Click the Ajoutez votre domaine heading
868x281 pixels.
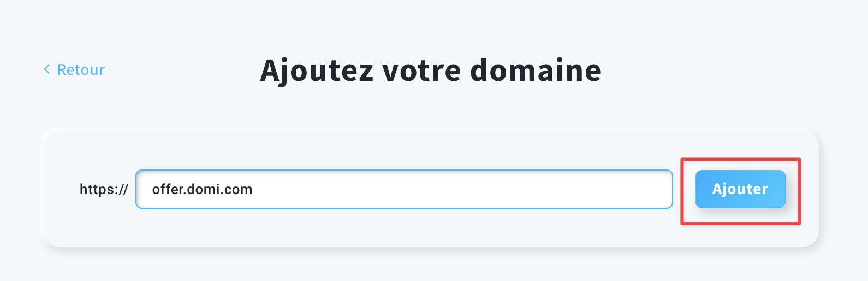[x=431, y=71]
